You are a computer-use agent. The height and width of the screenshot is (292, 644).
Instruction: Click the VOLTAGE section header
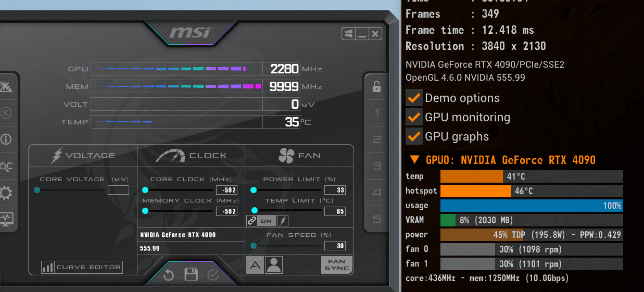click(x=83, y=155)
